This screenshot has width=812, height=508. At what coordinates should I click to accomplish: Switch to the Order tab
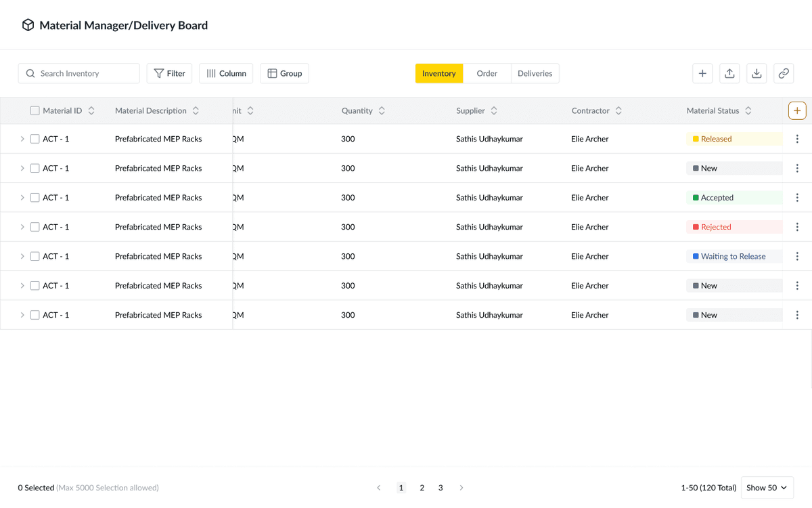point(487,72)
